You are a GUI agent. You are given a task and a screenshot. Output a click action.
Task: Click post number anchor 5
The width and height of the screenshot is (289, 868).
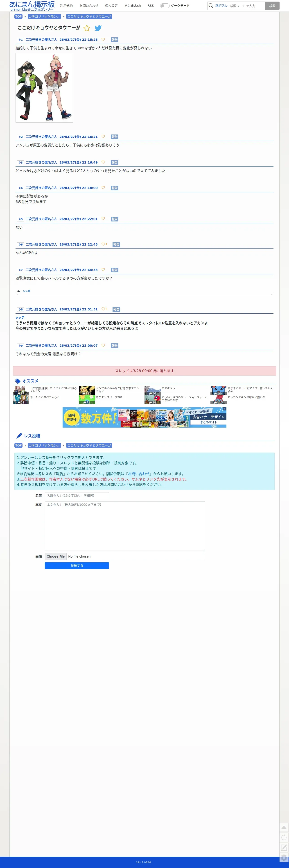(x=20, y=219)
